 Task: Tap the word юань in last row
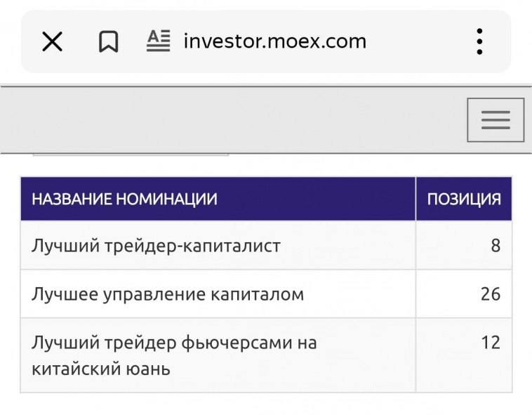tap(149, 368)
